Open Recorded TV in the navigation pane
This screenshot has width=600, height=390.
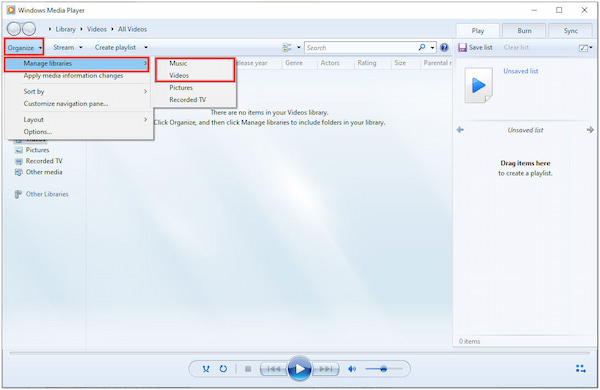(44, 161)
